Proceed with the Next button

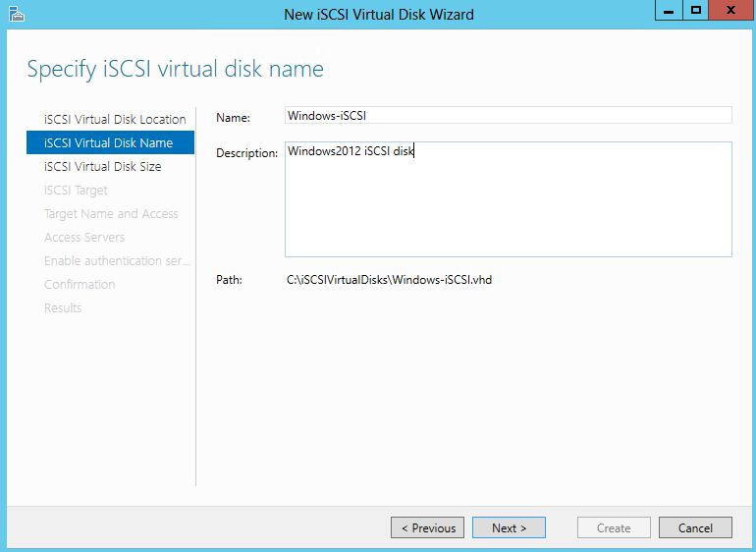(509, 527)
